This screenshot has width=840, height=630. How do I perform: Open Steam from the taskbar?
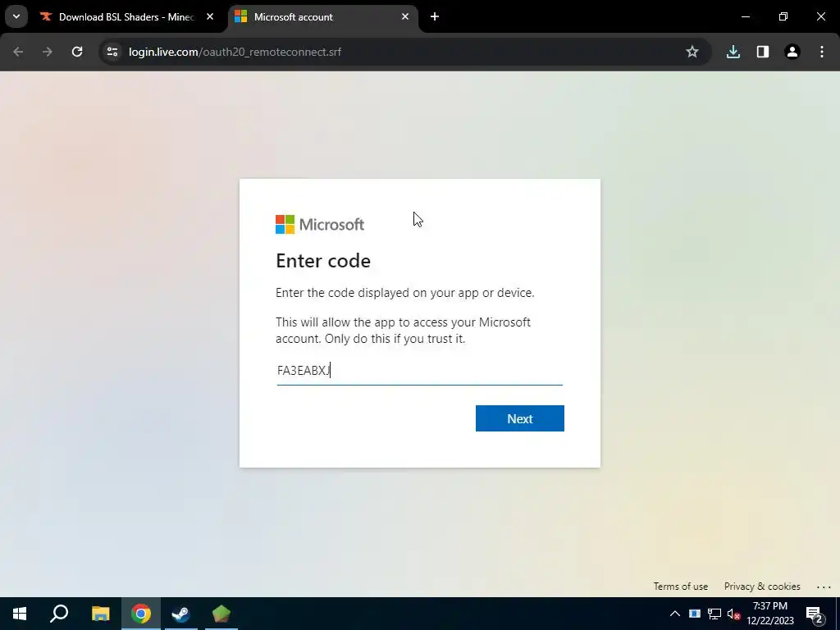click(181, 614)
